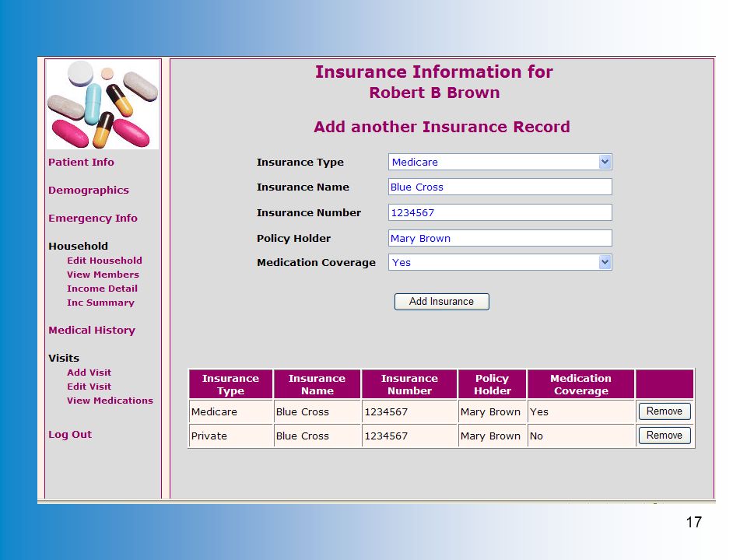Image resolution: width=747 pixels, height=560 pixels.
Task: Click the pills image in sidebar
Action: (103, 104)
